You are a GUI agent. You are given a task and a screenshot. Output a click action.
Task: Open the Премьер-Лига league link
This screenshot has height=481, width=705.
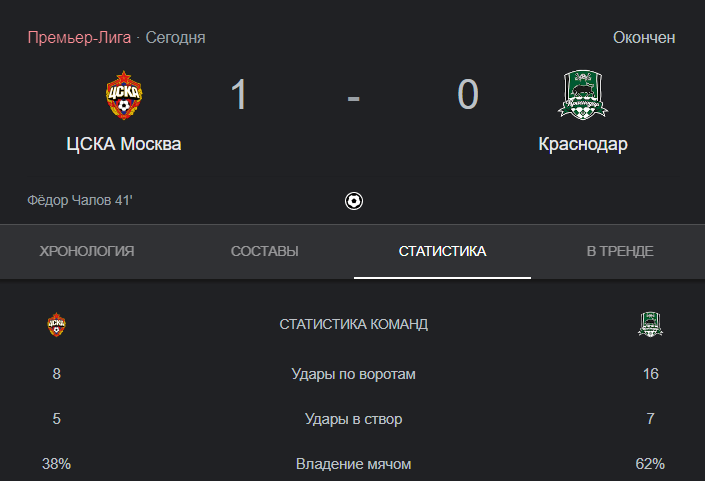click(x=79, y=37)
